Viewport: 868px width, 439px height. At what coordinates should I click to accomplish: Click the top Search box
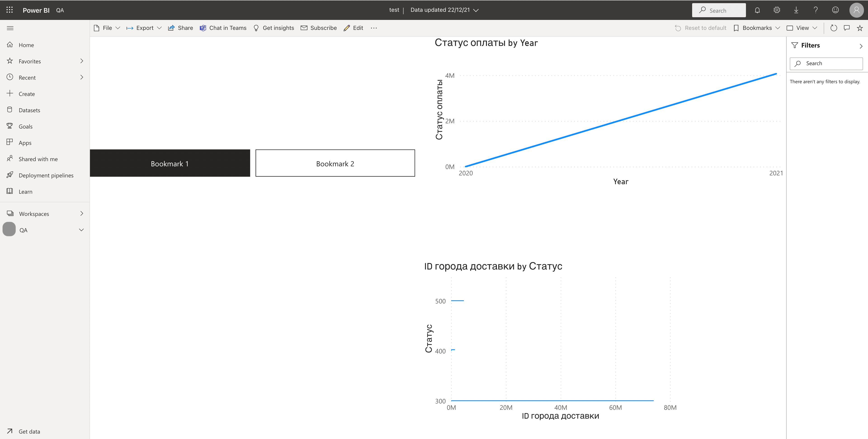pos(719,10)
